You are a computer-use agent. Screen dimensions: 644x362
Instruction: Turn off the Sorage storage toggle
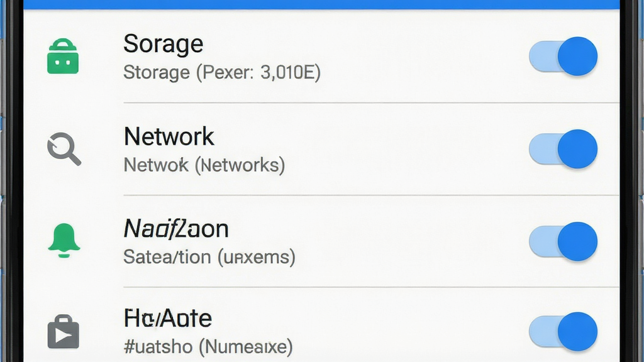pyautogui.click(x=563, y=56)
